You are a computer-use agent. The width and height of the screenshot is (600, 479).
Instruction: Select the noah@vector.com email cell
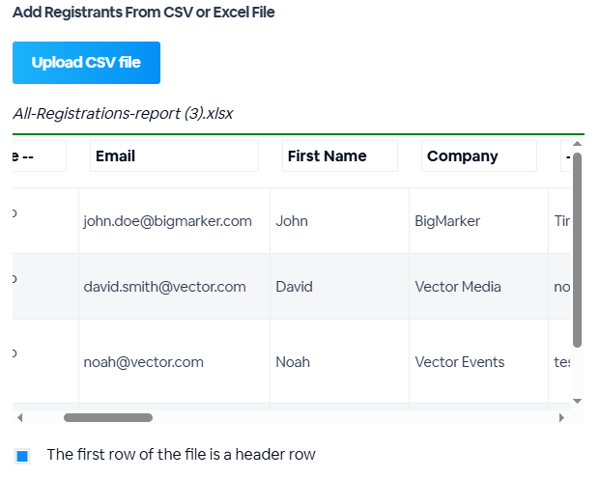pos(143,362)
